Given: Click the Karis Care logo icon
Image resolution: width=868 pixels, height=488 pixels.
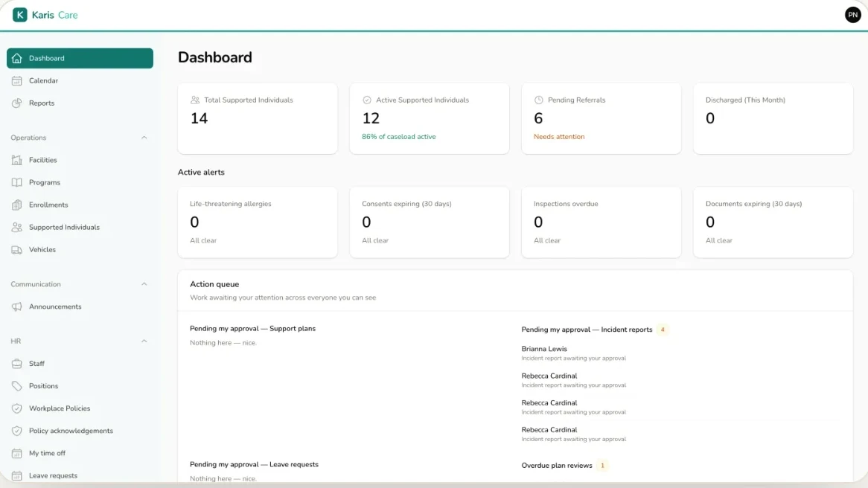Looking at the screenshot, I should pos(20,15).
